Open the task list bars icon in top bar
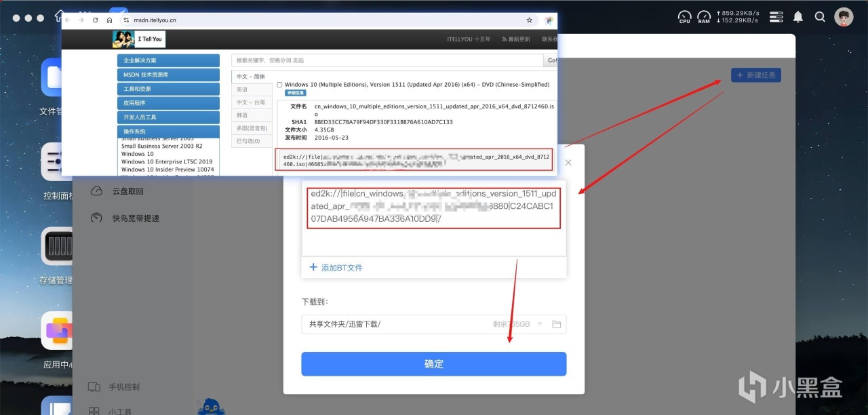Viewport: 868px width, 415px height. [x=776, y=17]
